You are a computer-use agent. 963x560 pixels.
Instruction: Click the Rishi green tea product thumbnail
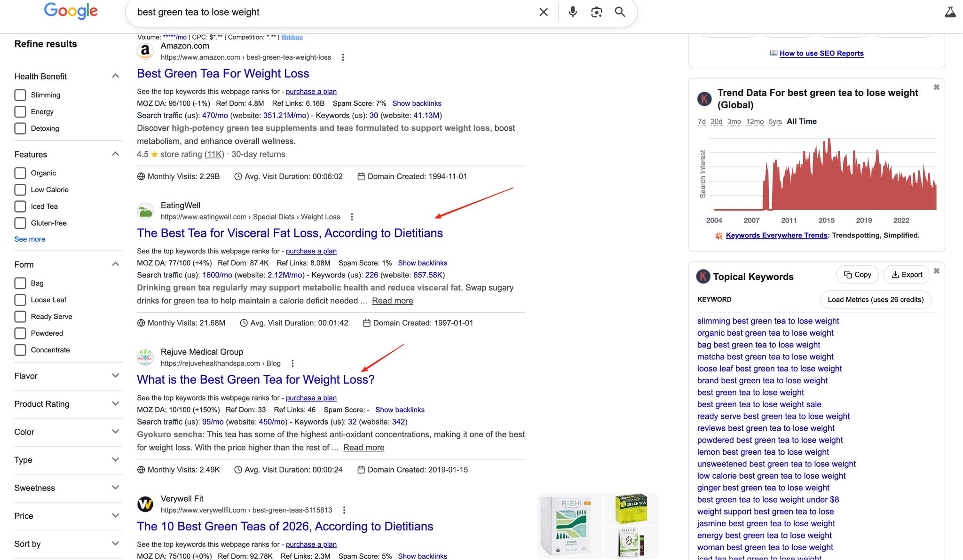[x=570, y=525]
